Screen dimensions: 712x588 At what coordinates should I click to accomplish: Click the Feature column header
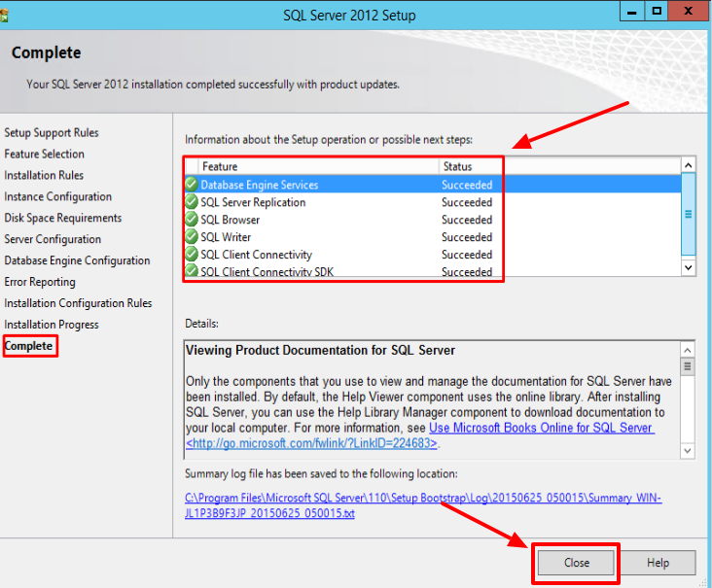coord(318,166)
